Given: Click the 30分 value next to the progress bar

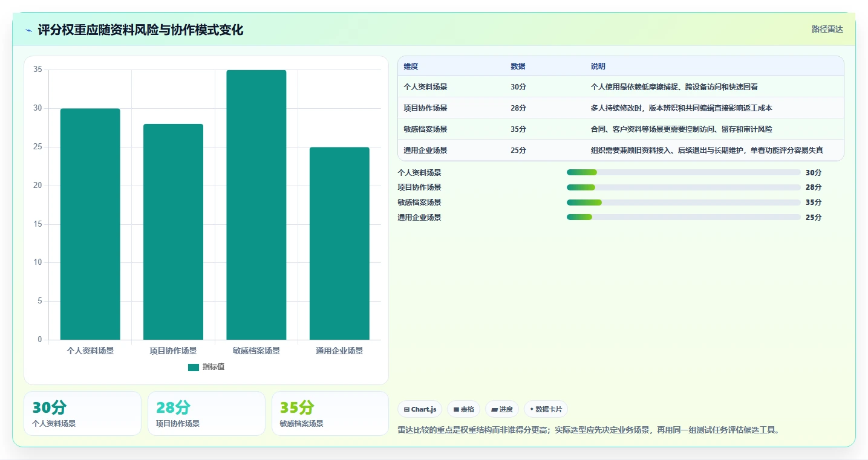Looking at the screenshot, I should [814, 173].
